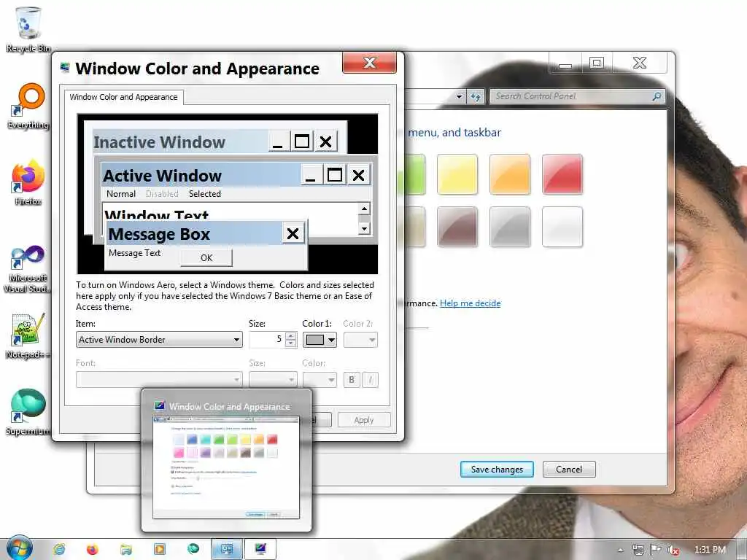Choose the white window color swatch
Image resolution: width=747 pixels, height=560 pixels.
(x=562, y=227)
